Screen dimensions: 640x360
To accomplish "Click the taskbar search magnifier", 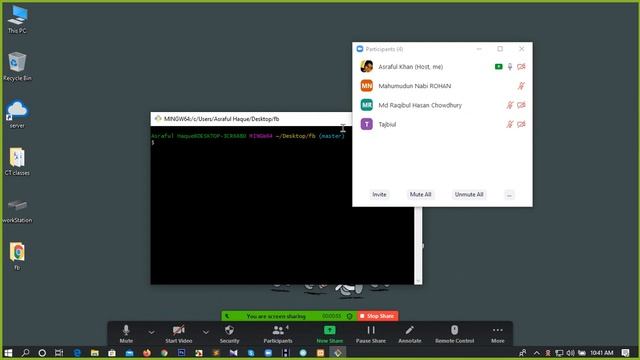I will (x=25, y=353).
